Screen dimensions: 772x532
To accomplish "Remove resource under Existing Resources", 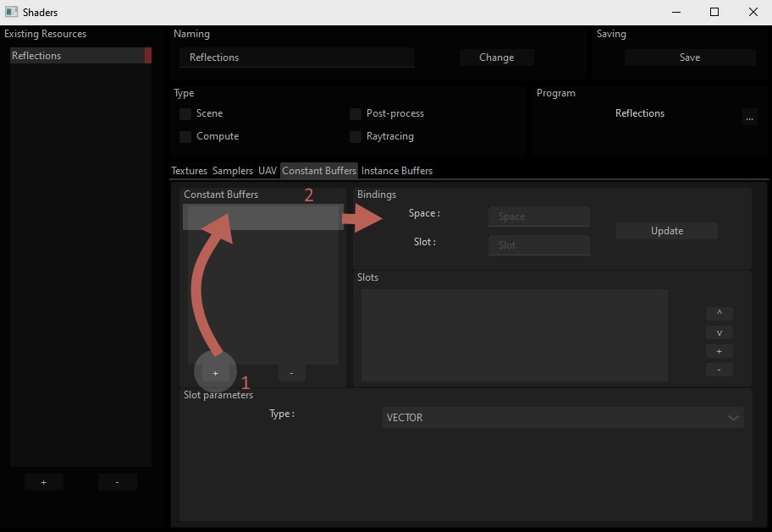I will pos(117,482).
